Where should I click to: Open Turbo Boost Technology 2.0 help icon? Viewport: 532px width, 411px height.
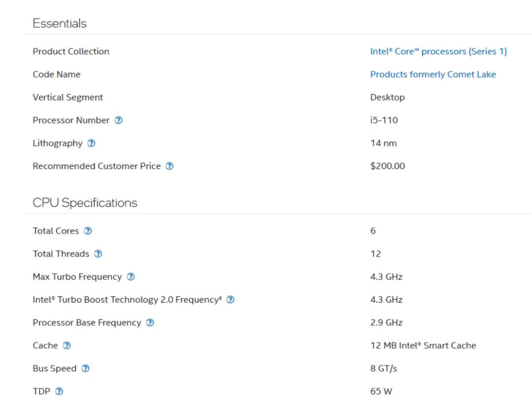[231, 300]
